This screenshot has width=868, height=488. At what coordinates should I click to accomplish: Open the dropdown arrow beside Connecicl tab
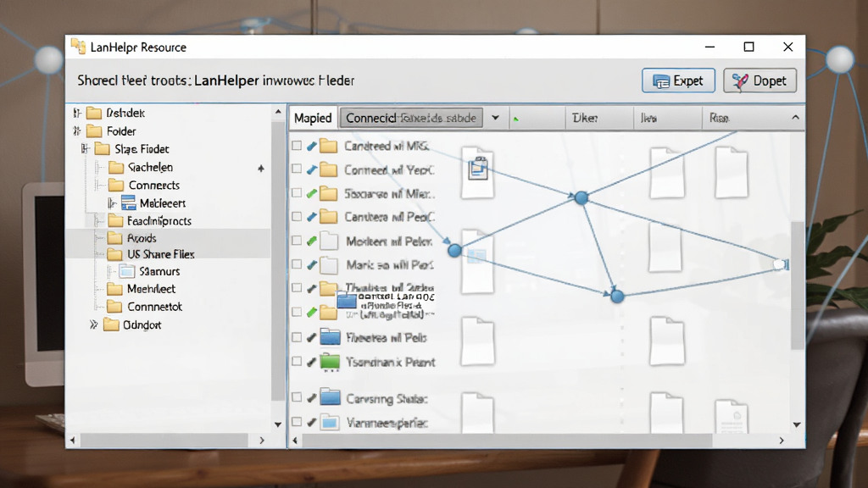click(495, 118)
